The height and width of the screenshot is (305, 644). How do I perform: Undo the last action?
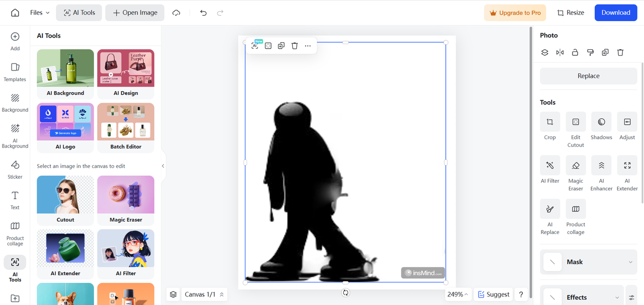[203, 13]
